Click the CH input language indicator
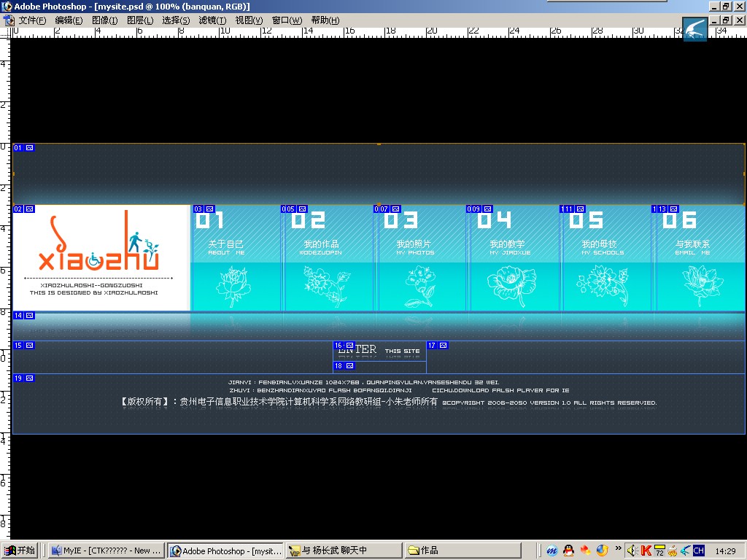The height and width of the screenshot is (560, 747). (x=698, y=551)
